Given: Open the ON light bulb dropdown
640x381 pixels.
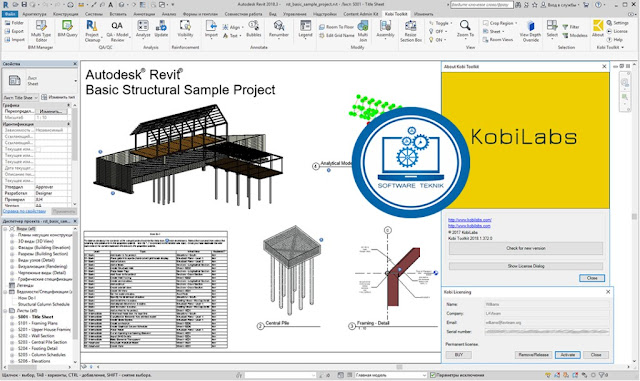Looking at the screenshot, I should tap(437, 40).
